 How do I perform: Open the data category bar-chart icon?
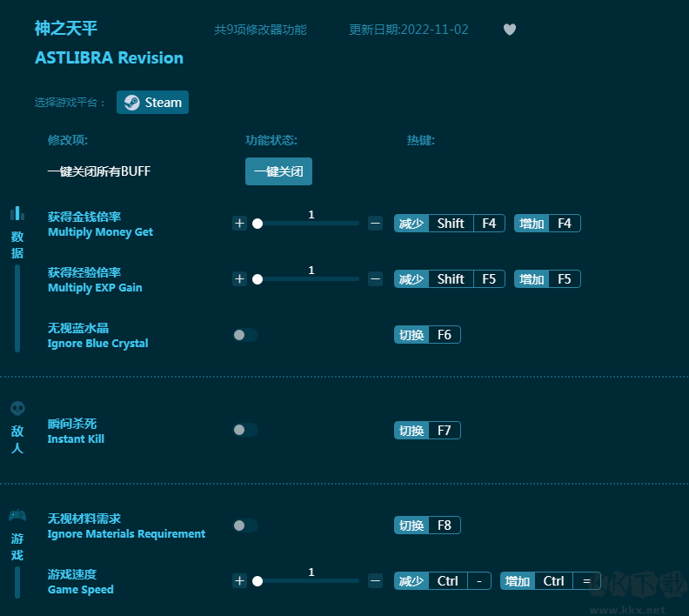[17, 213]
